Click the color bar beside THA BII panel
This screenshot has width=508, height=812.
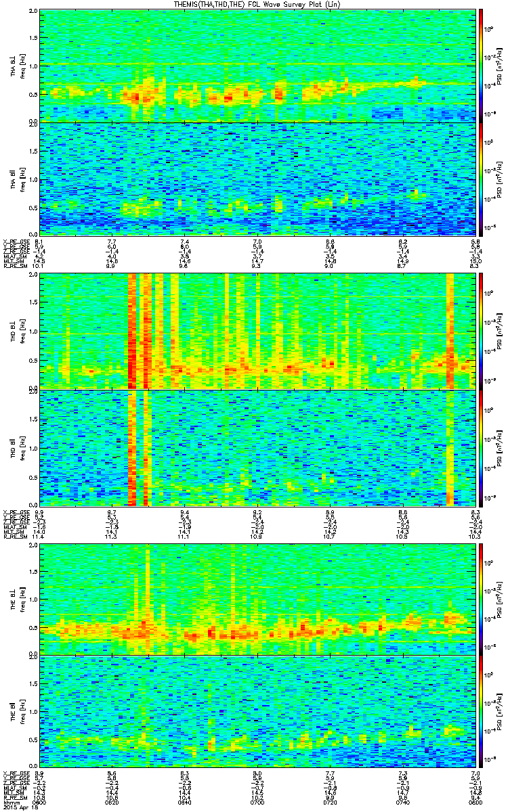pos(481,179)
